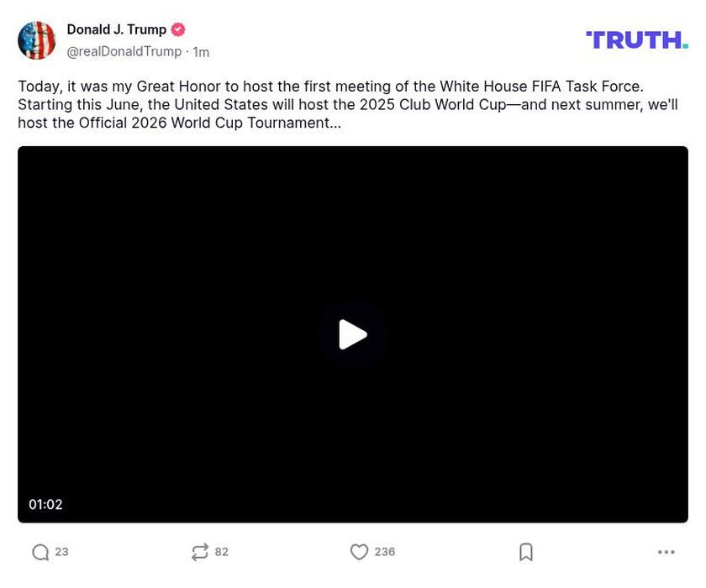
Task: Select the Donald J. Trump display name
Action: (117, 29)
